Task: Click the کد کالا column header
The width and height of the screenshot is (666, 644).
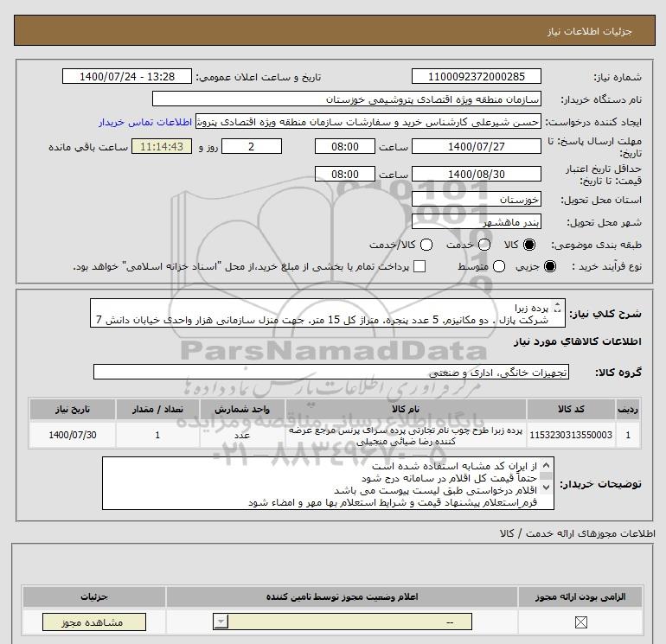Action: point(571,409)
